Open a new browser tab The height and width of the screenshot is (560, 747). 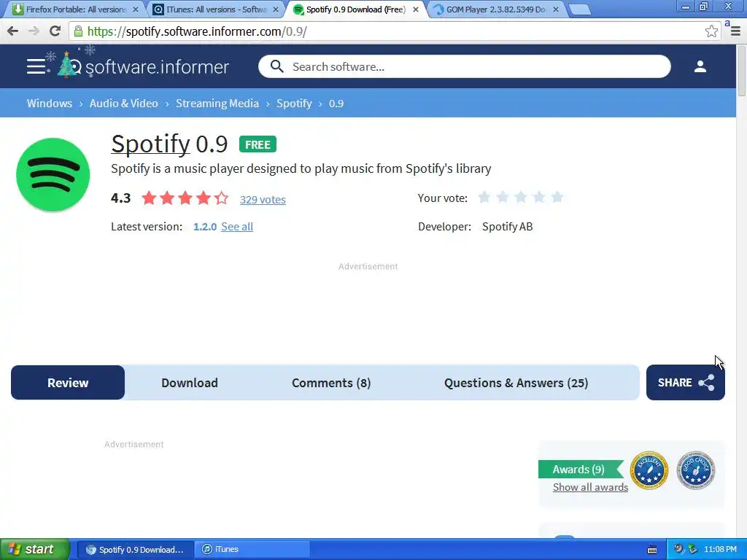tap(580, 10)
